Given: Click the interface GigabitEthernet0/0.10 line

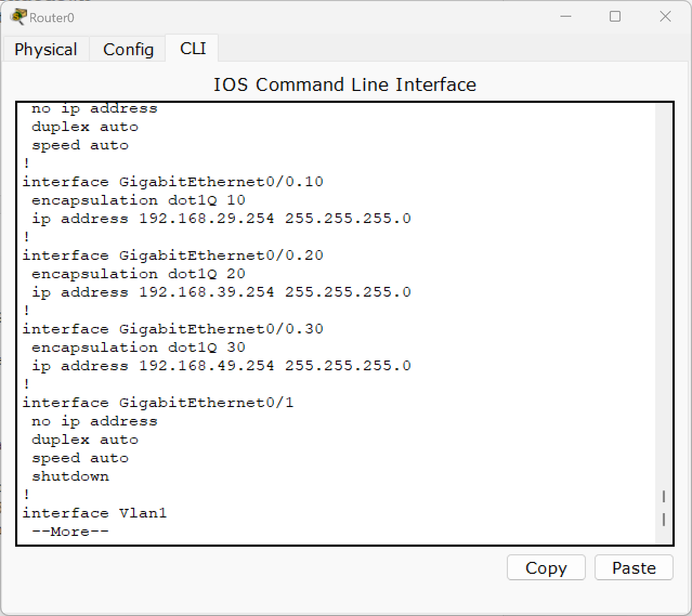Looking at the screenshot, I should point(173,182).
